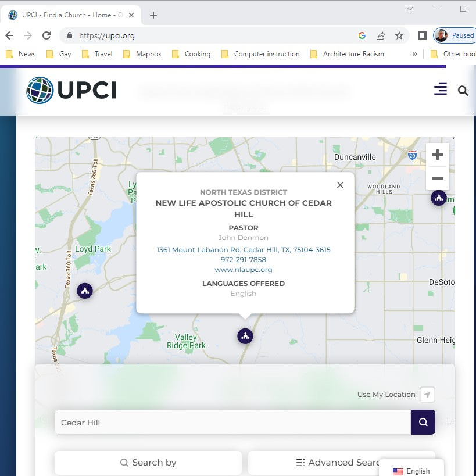This screenshot has height=476, width=476.
Task: Click the NORTH TEXAS DISTRICT heading
Action: [x=244, y=192]
